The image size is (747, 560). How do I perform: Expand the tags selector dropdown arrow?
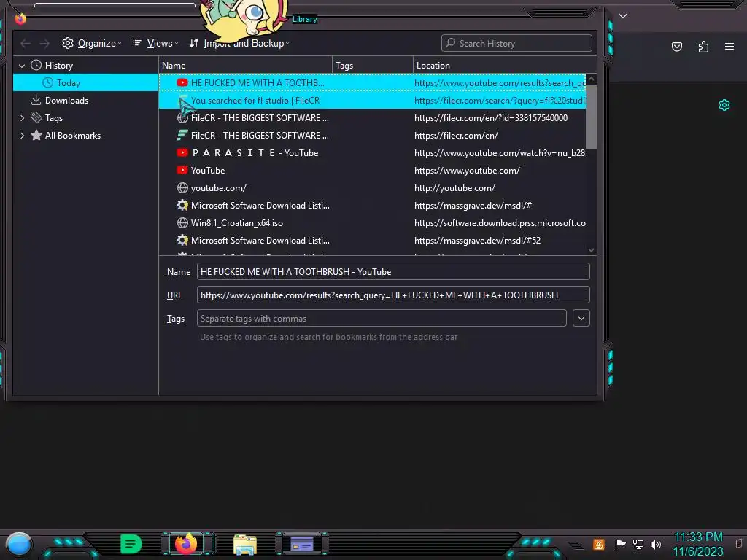point(581,318)
